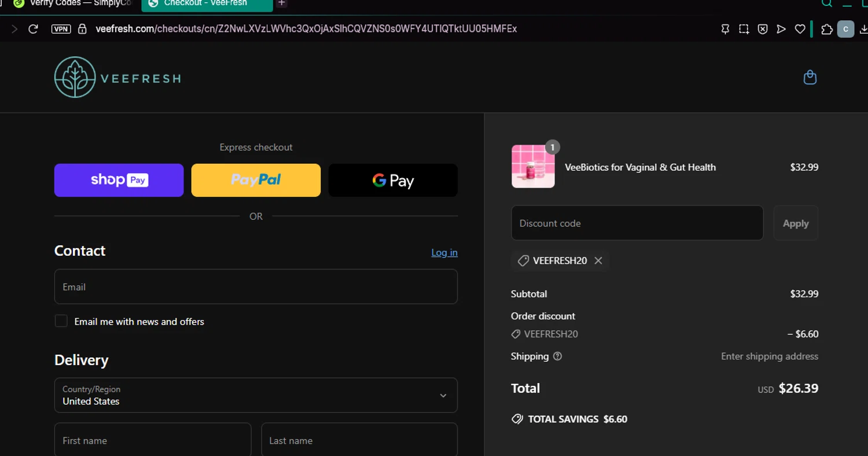Open the profile avatar labeled C
The width and height of the screenshot is (868, 456).
click(845, 29)
